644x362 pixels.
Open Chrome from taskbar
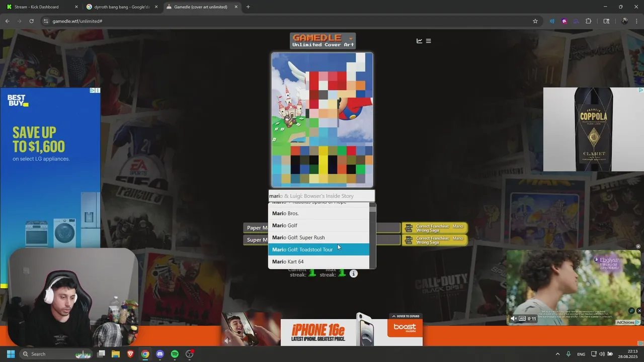tap(145, 354)
